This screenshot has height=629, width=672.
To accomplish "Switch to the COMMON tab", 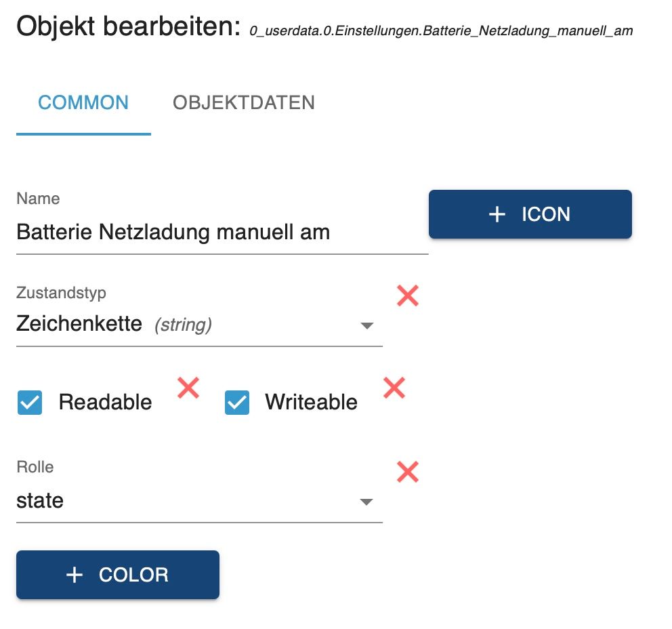I will click(x=83, y=103).
